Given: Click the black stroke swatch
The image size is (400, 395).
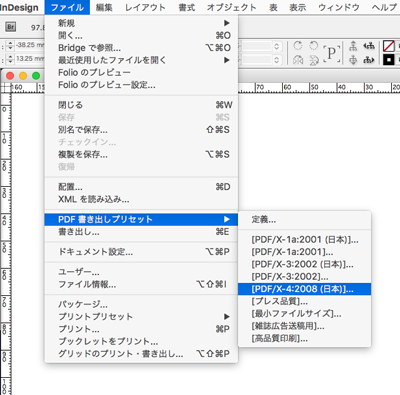Looking at the screenshot, I should [389, 60].
